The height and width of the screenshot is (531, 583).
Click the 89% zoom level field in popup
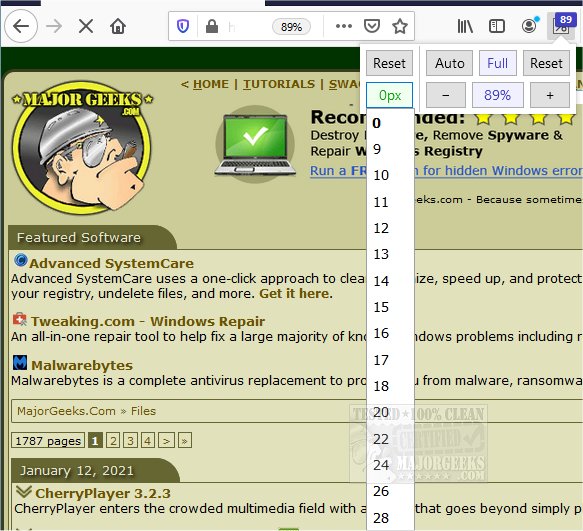497,95
